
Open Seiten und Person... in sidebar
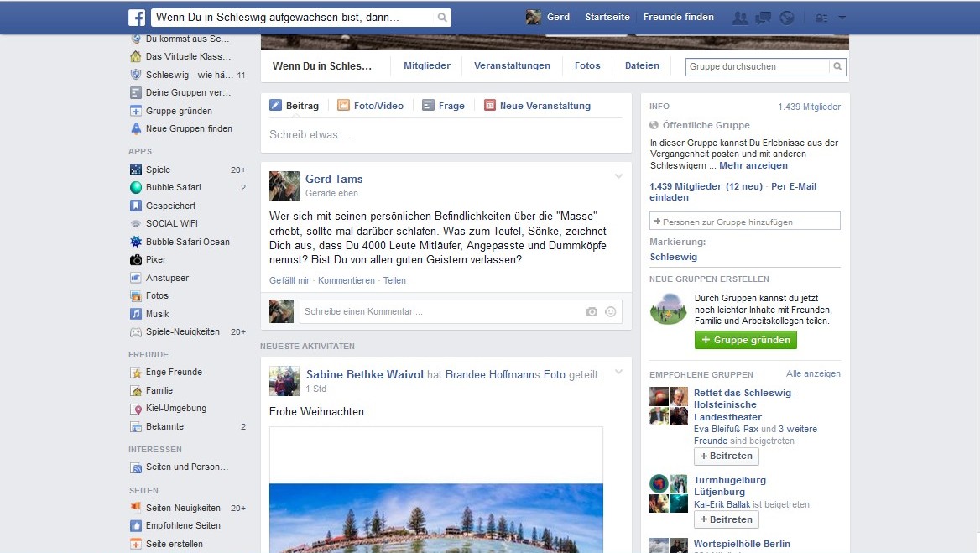tap(187, 467)
